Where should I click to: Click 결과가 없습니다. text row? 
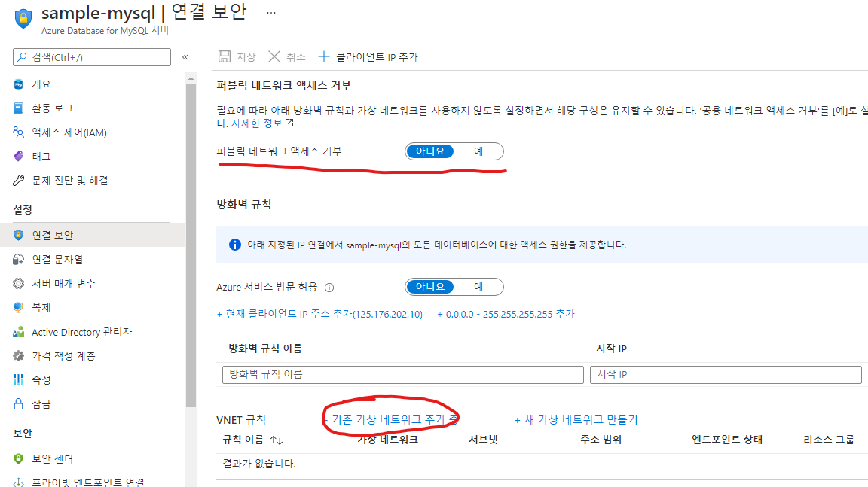point(259,463)
